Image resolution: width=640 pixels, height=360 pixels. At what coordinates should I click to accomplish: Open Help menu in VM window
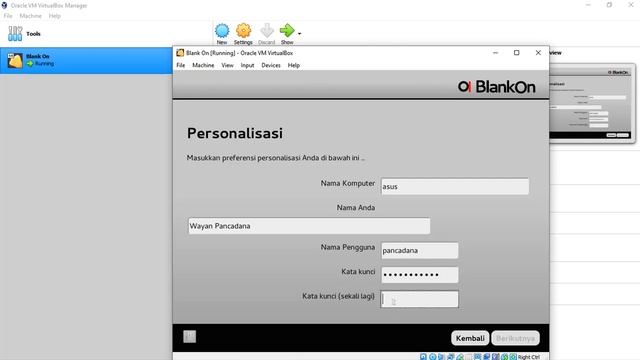tap(293, 65)
